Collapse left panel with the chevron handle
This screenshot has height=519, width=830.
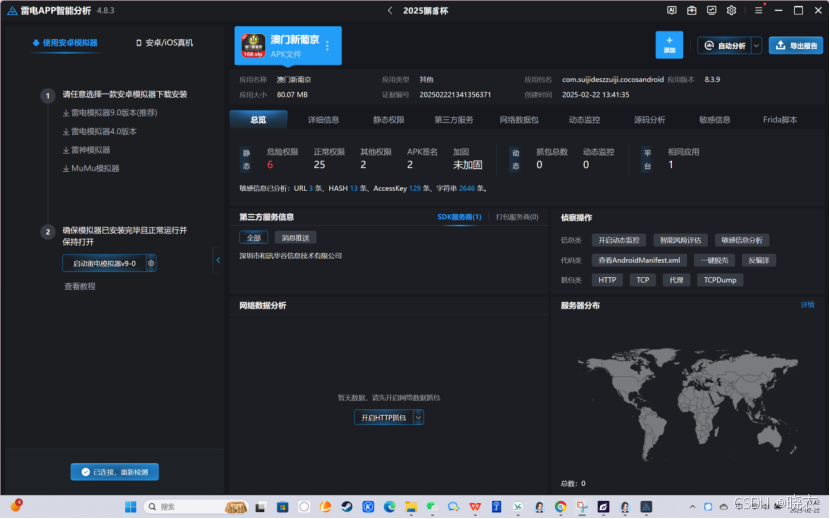coord(218,260)
